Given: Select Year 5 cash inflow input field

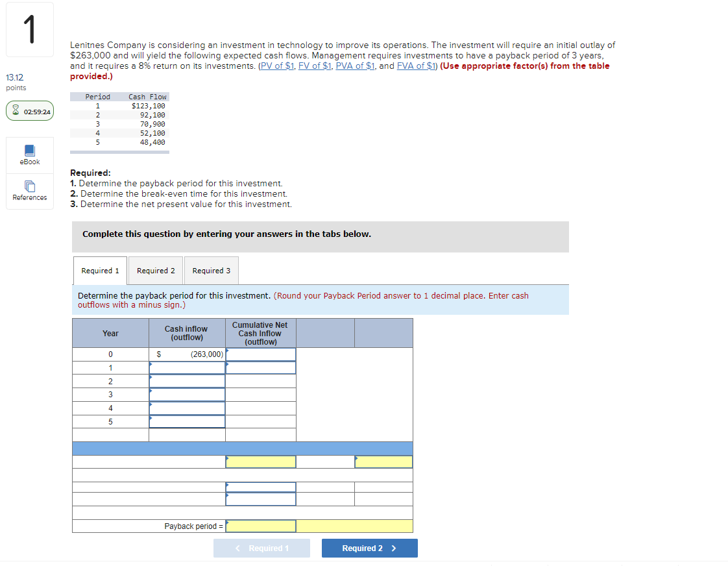Looking at the screenshot, I should point(187,422).
